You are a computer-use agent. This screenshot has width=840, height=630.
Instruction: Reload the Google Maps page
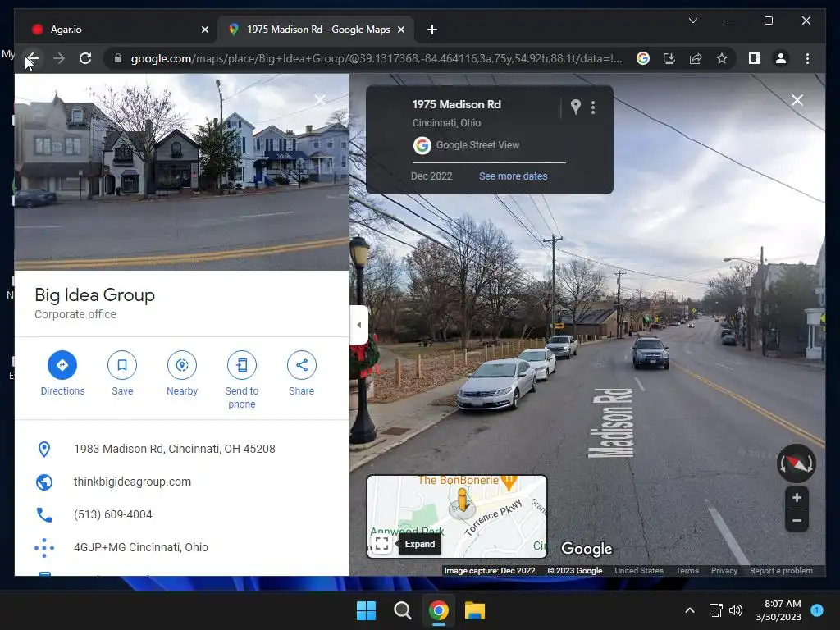point(85,58)
